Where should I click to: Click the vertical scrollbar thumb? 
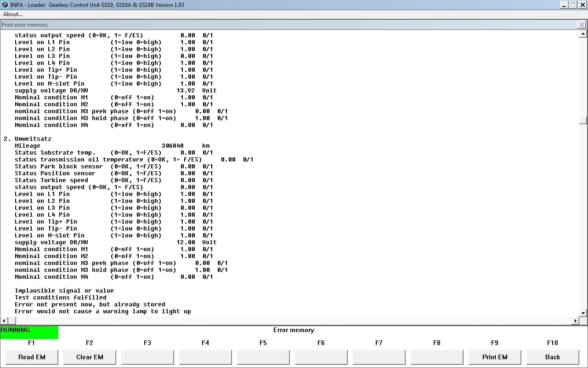(583, 120)
